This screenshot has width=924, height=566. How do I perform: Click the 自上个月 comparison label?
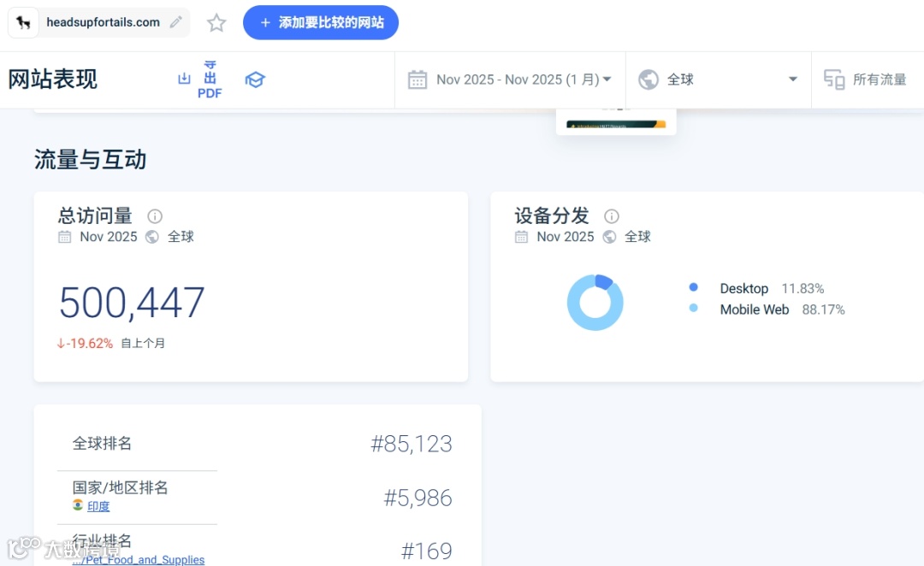click(143, 344)
